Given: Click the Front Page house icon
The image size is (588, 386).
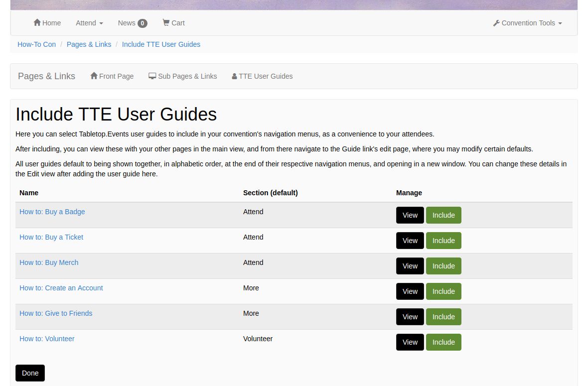Looking at the screenshot, I should pyautogui.click(x=94, y=76).
